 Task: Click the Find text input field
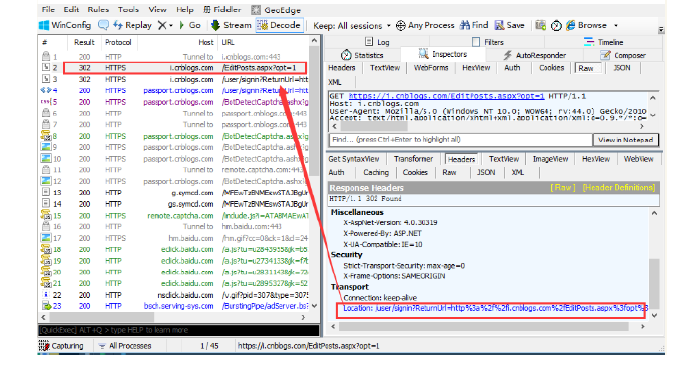[x=461, y=140]
